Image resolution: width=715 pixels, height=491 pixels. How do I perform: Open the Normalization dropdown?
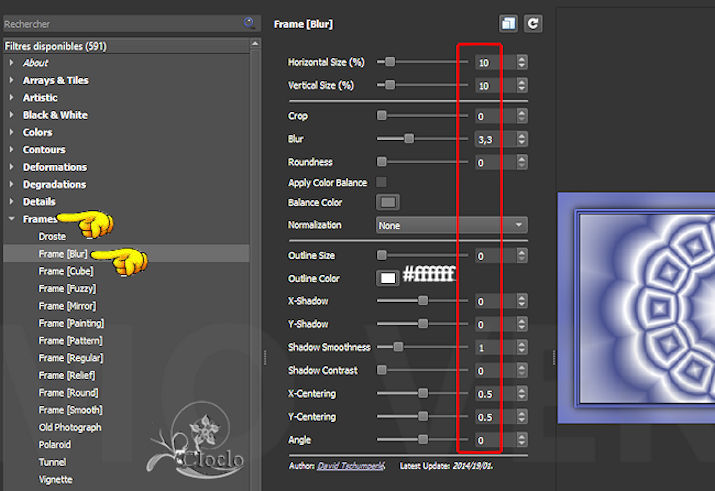(451, 226)
